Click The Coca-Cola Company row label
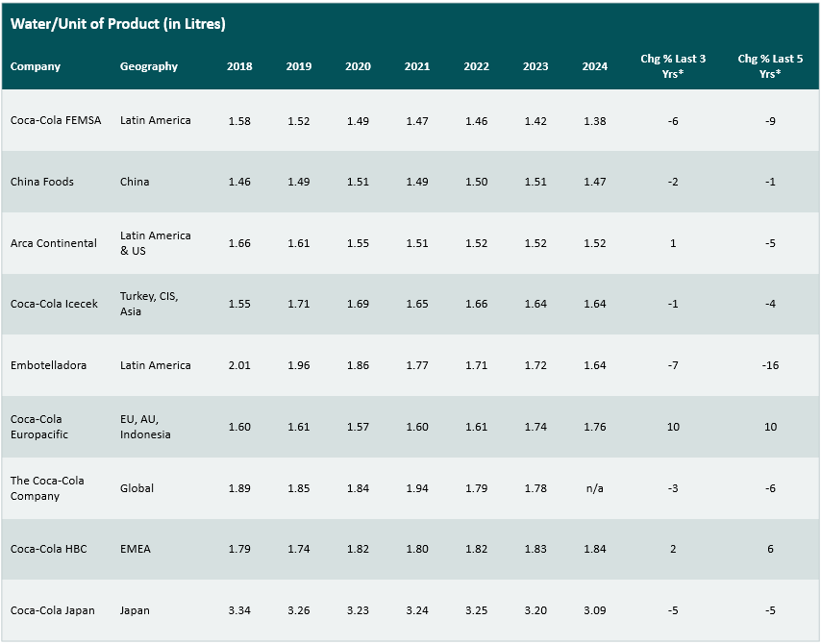 (x=45, y=488)
